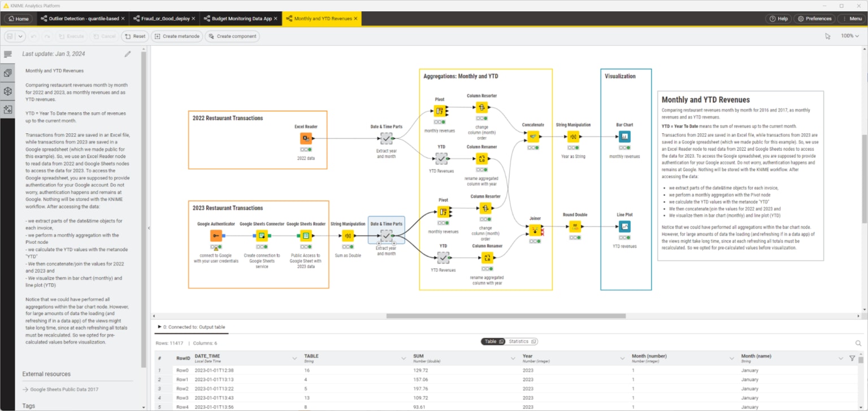Select the top Date & Time Parts node
This screenshot has height=411, width=868.
tap(386, 138)
